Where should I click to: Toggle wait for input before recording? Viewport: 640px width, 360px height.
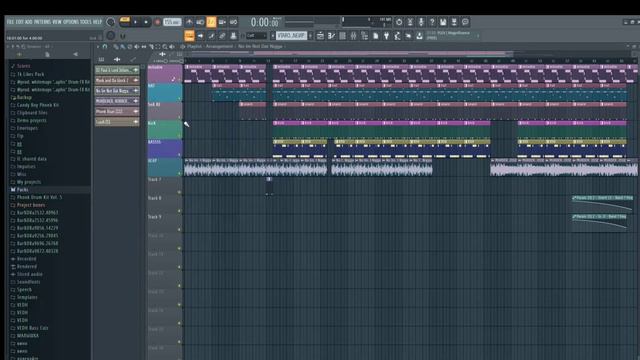click(x=200, y=22)
